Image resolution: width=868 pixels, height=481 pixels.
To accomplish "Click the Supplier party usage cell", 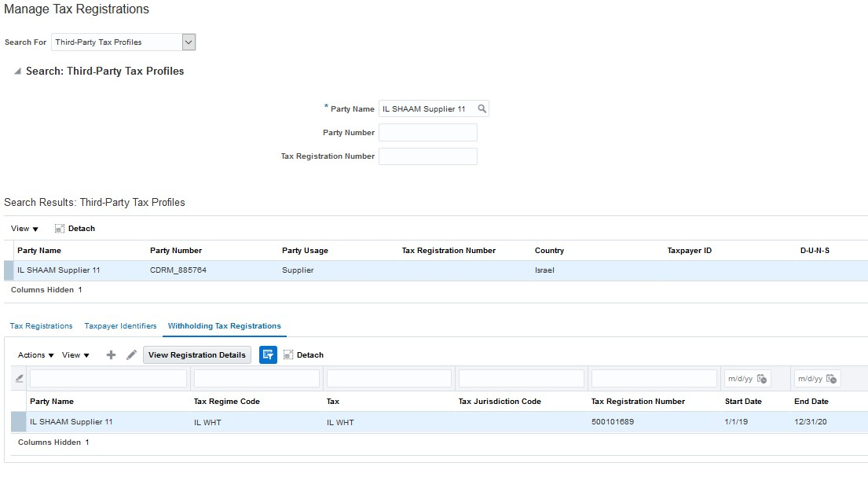I will [x=298, y=270].
